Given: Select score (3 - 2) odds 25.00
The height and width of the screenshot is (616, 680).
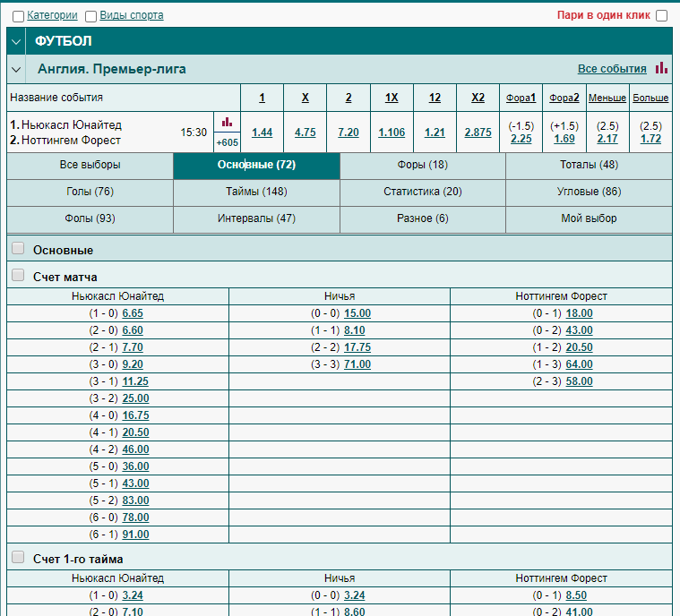Looking at the screenshot, I should pyautogui.click(x=136, y=398).
